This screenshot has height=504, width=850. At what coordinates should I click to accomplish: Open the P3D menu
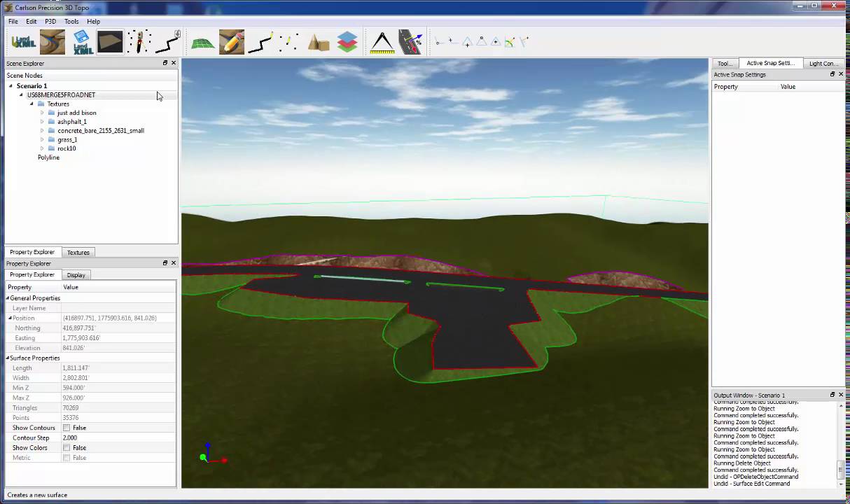tap(50, 22)
